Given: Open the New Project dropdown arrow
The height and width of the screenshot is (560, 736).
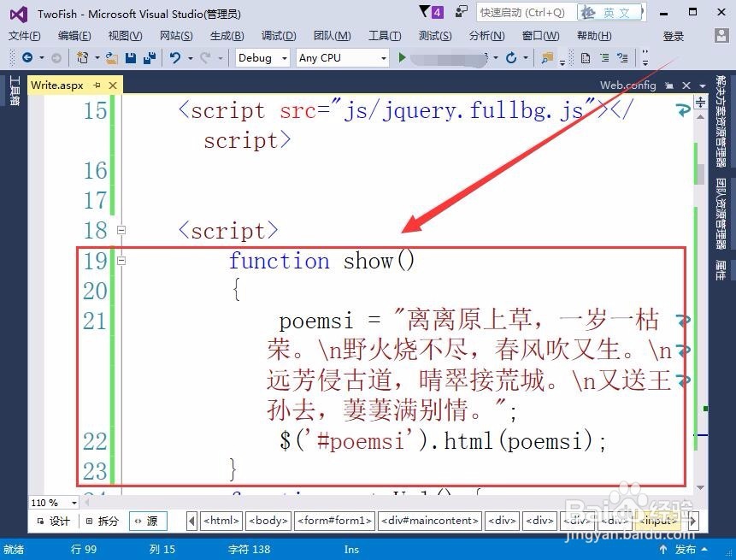Looking at the screenshot, I should pos(97,58).
